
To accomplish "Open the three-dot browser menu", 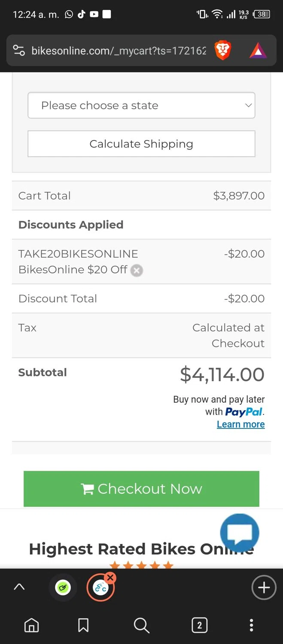I will pyautogui.click(x=252, y=625).
